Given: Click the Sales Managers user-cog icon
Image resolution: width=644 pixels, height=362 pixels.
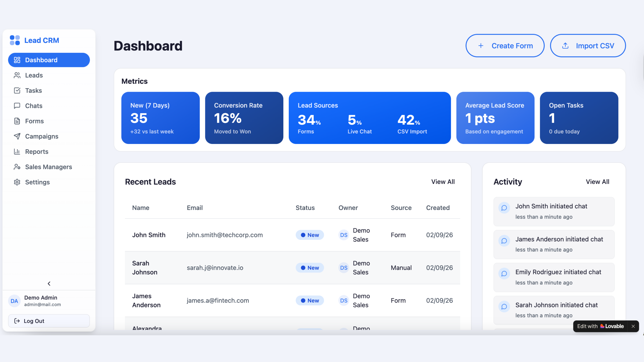Looking at the screenshot, I should pyautogui.click(x=17, y=167).
